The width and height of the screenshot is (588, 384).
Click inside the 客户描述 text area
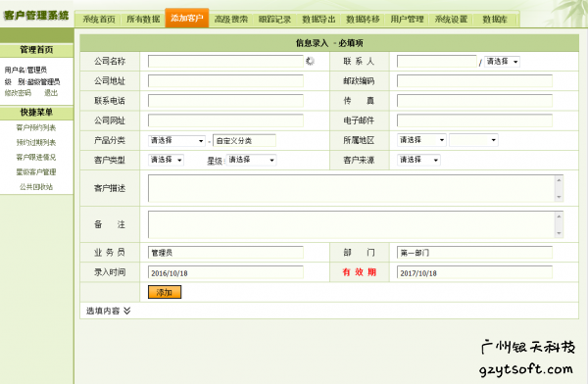[352, 188]
